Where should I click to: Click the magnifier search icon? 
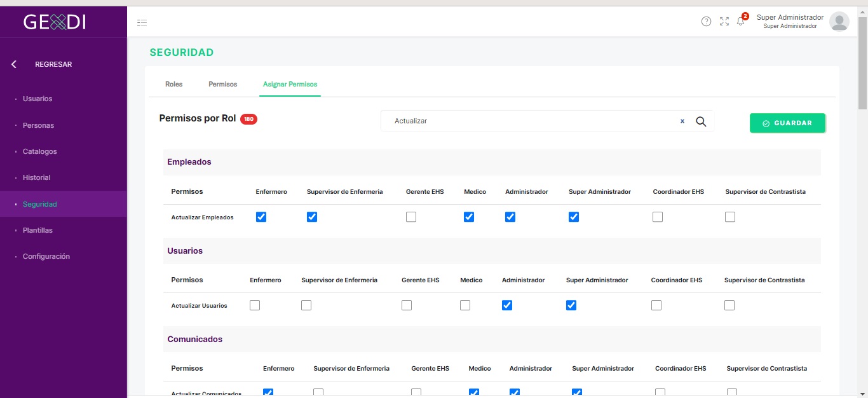pos(701,121)
